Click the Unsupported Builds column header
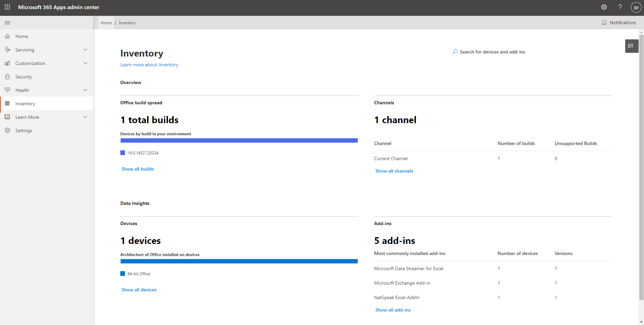 pyautogui.click(x=575, y=143)
